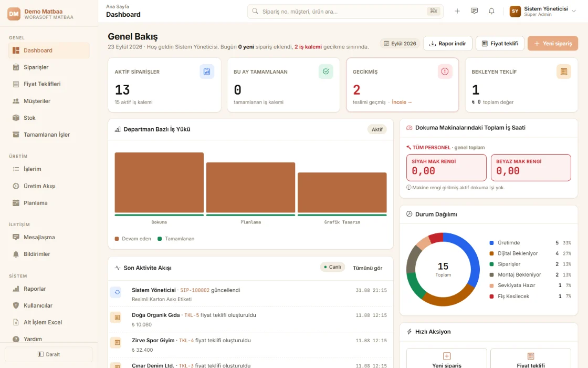Click the Fiyat teklifi header button
The height and width of the screenshot is (368, 588).
(500, 44)
